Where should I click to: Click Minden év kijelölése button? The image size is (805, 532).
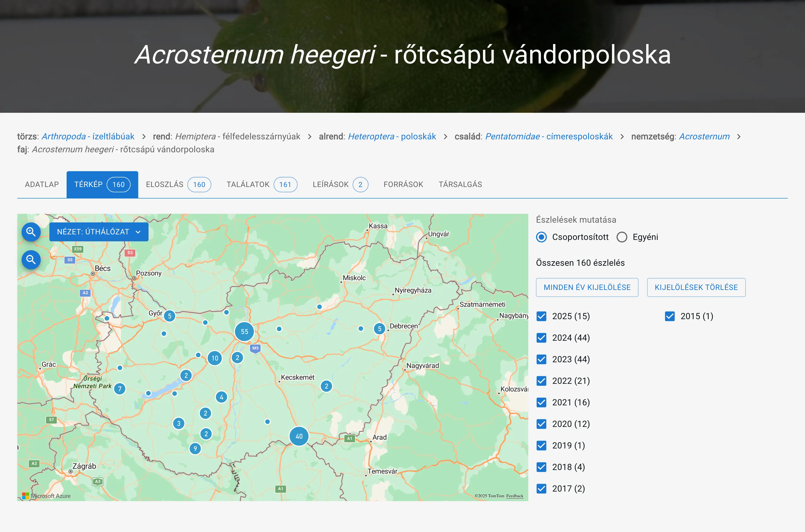point(587,287)
